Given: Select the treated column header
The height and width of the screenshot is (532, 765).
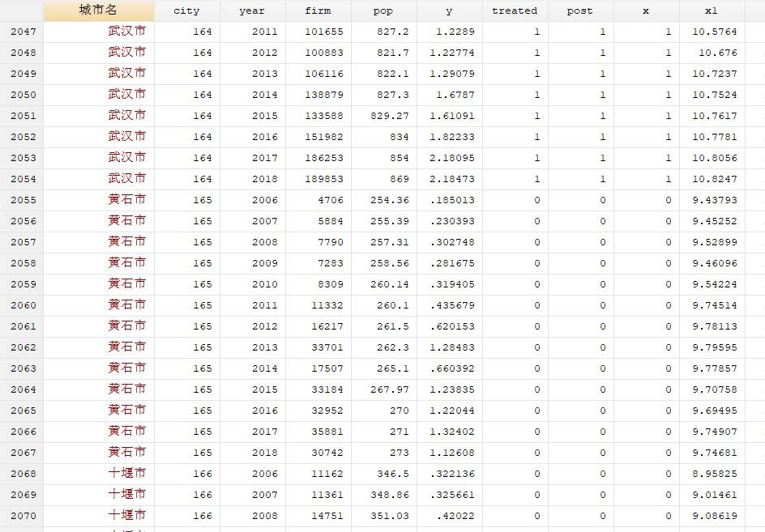Looking at the screenshot, I should [515, 11].
